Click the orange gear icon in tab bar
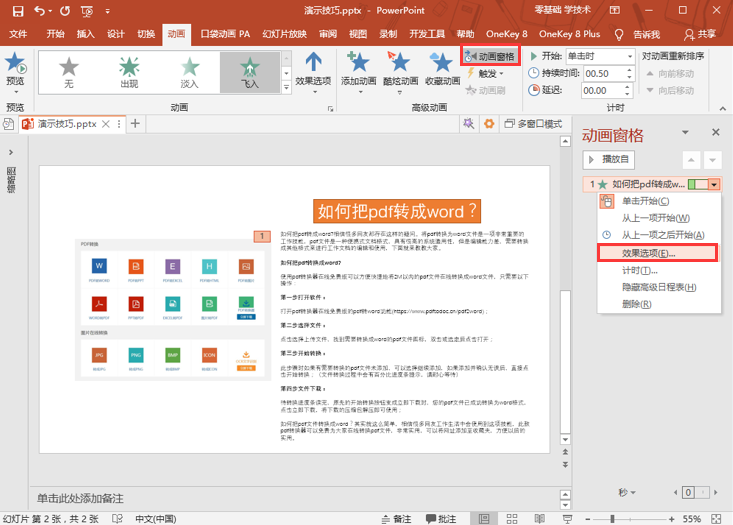 point(489,123)
